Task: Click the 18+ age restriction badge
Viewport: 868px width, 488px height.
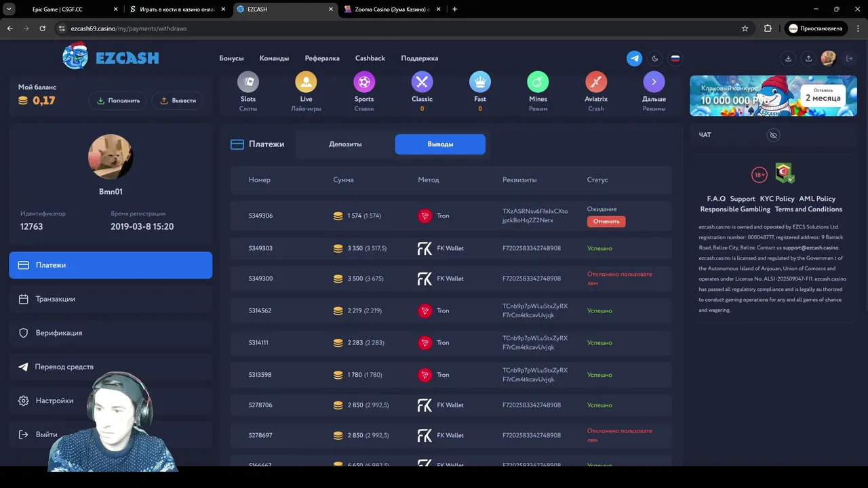Action: coord(759,175)
